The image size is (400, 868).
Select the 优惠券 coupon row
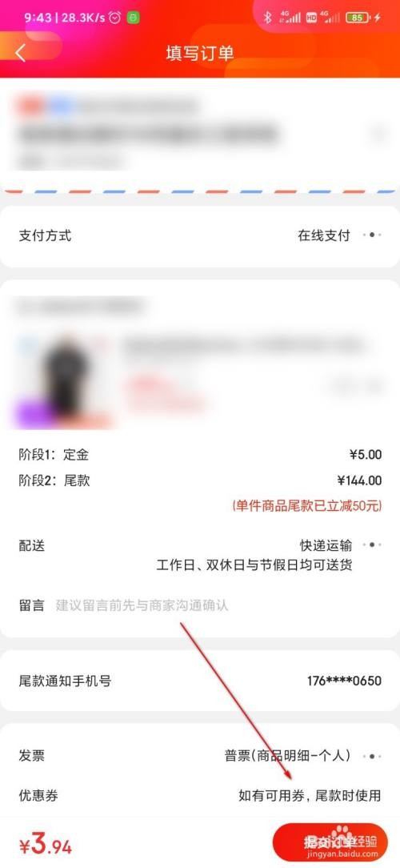click(x=200, y=796)
